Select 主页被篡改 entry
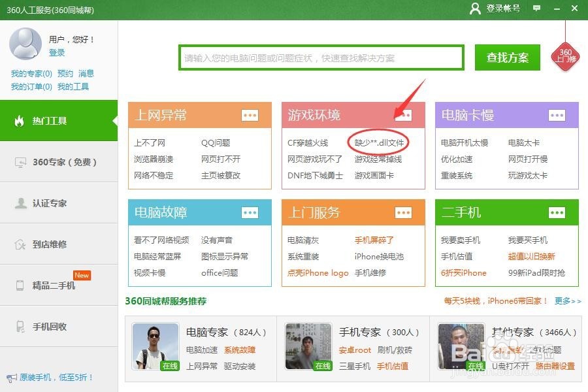 (x=221, y=176)
